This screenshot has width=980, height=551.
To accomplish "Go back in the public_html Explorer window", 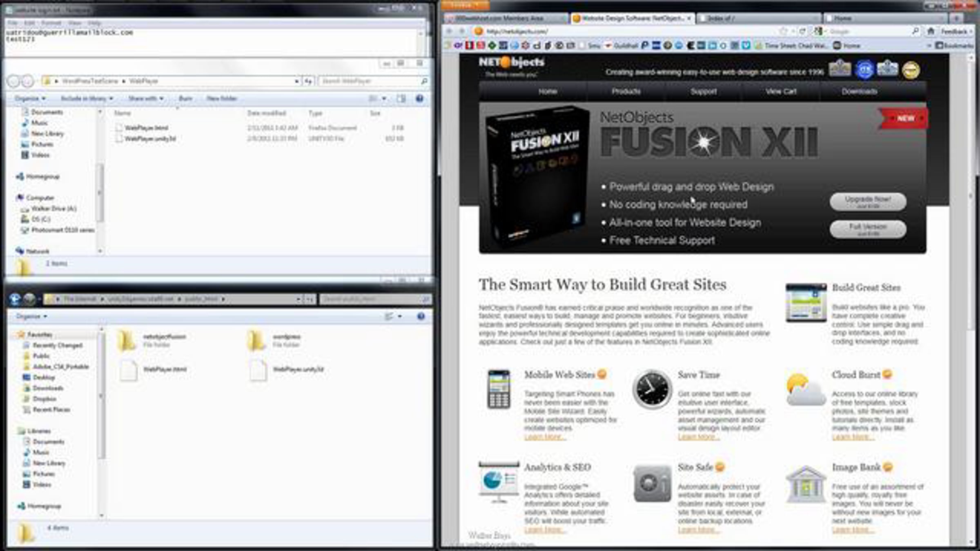I will point(15,299).
